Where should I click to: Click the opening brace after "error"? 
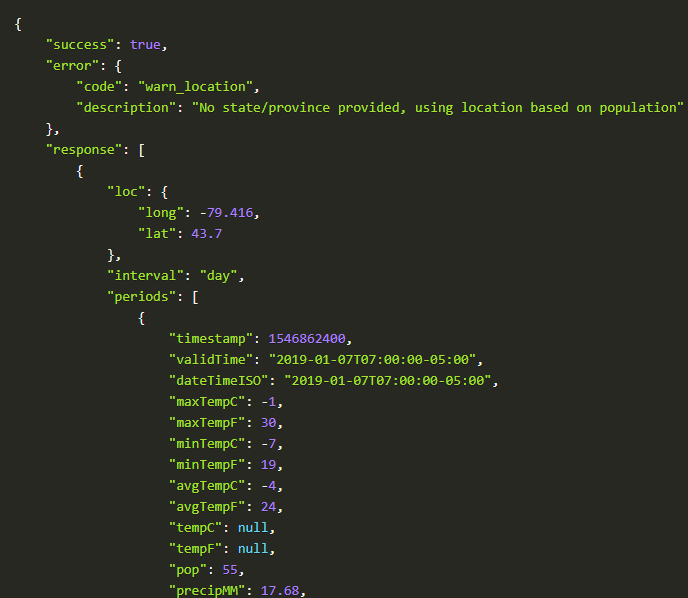coord(118,66)
